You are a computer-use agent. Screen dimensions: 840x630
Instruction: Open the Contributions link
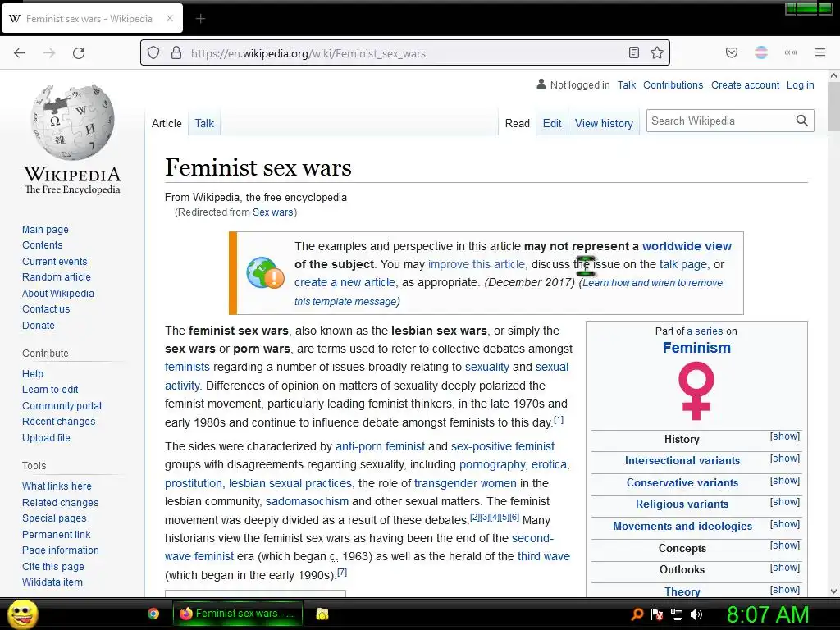click(673, 84)
